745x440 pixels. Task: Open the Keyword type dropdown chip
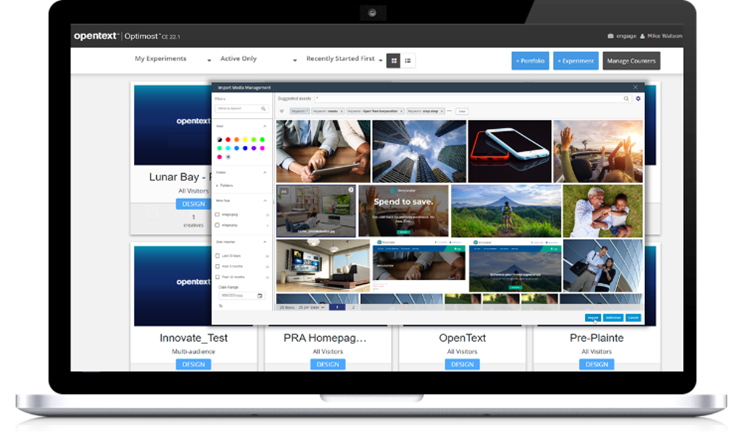(x=299, y=111)
